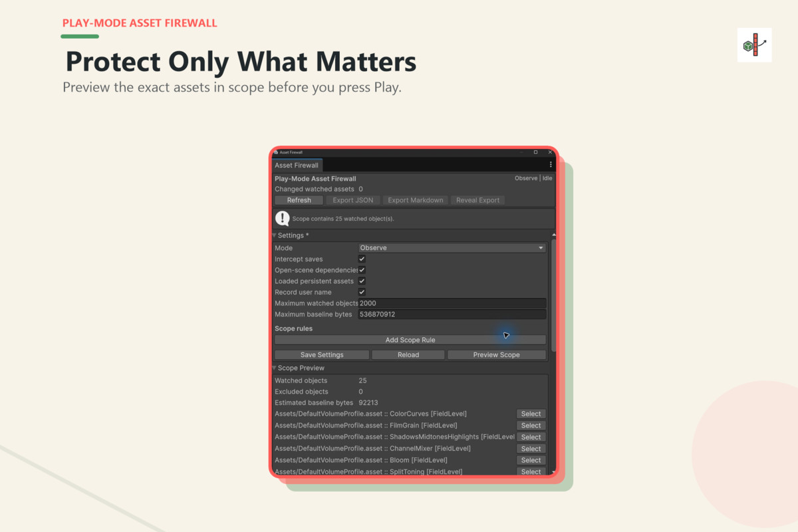Open the kebab menu in Asset Firewall tab bar

pos(550,165)
